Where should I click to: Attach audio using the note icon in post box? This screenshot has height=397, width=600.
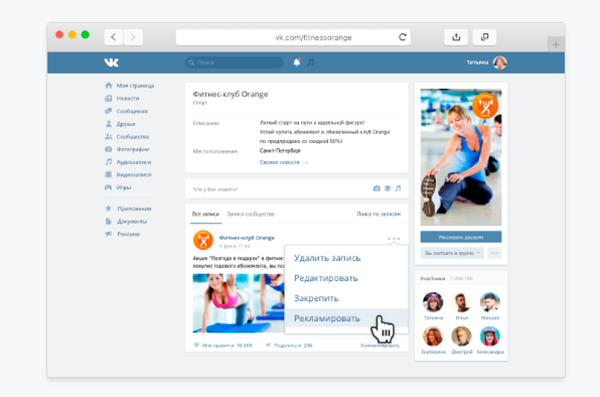[x=398, y=188]
